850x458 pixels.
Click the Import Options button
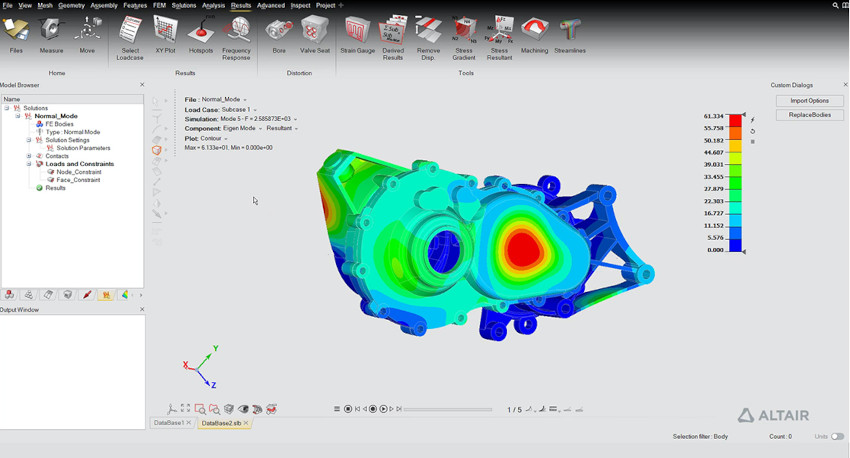(x=809, y=101)
